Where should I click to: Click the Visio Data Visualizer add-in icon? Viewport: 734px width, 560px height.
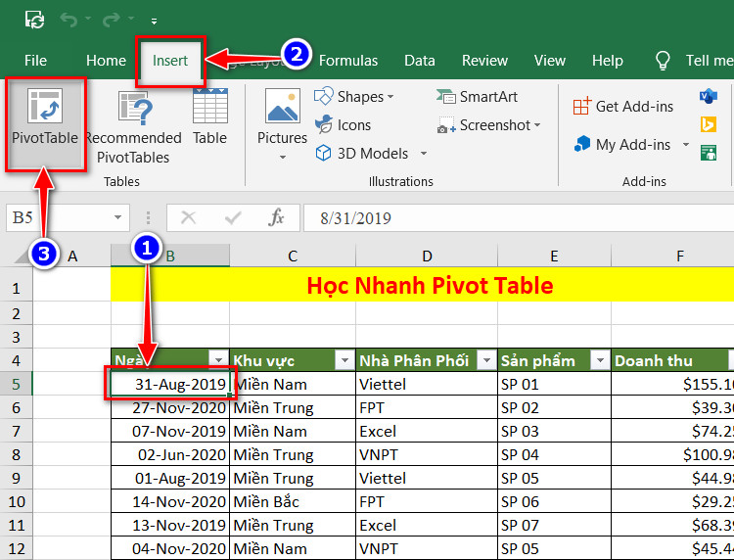(709, 97)
